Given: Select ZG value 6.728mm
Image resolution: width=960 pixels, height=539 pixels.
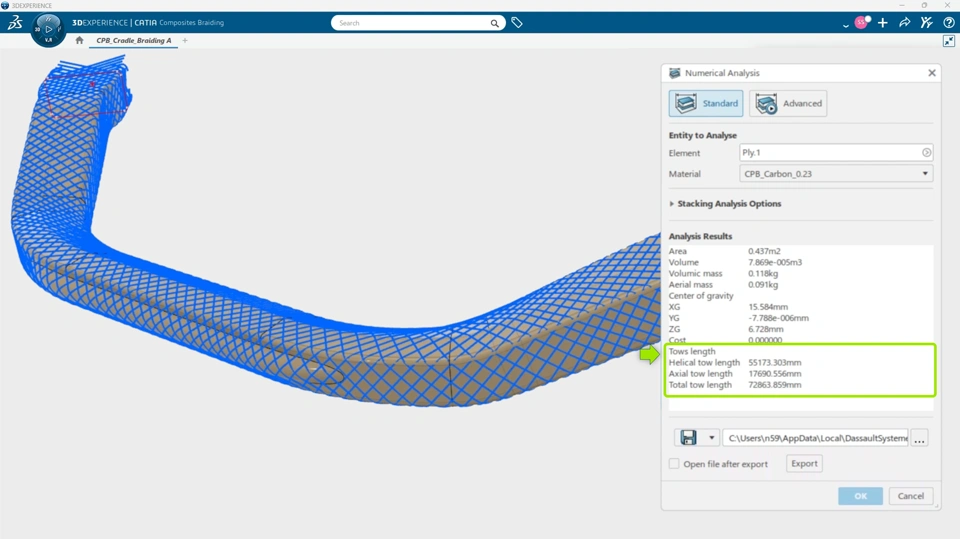Looking at the screenshot, I should click(765, 329).
